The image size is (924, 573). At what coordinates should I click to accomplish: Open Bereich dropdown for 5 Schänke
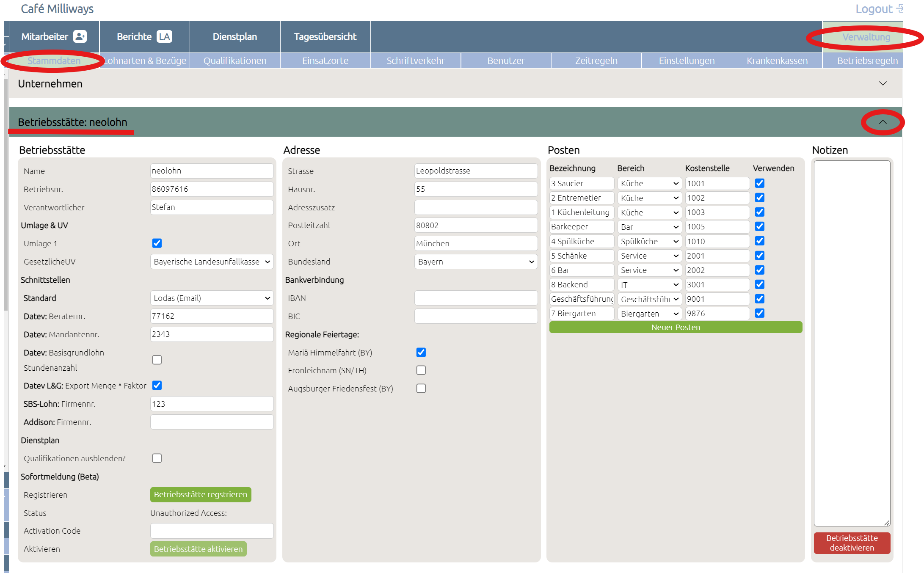pyautogui.click(x=649, y=256)
